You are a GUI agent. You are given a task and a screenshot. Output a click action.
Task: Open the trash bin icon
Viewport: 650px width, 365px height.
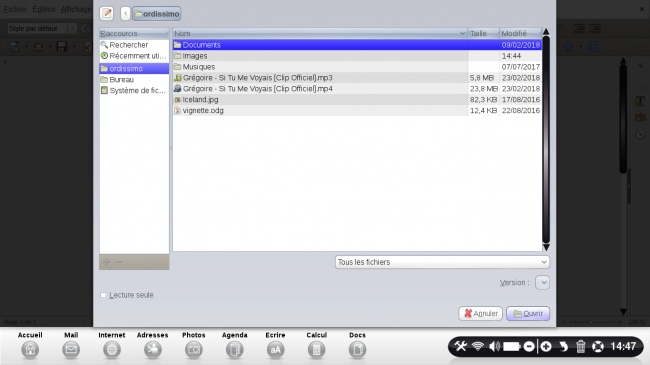580,346
